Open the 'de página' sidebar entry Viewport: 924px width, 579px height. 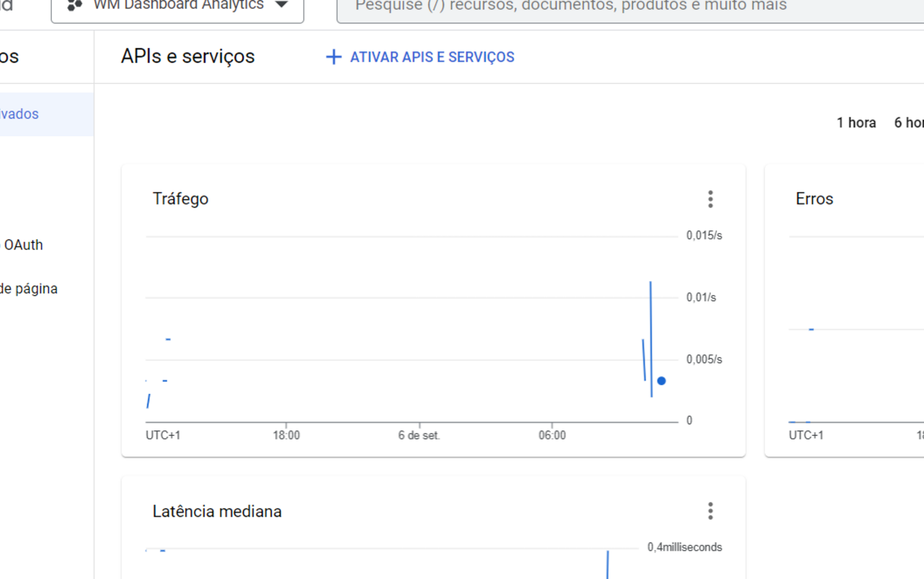pyautogui.click(x=29, y=289)
